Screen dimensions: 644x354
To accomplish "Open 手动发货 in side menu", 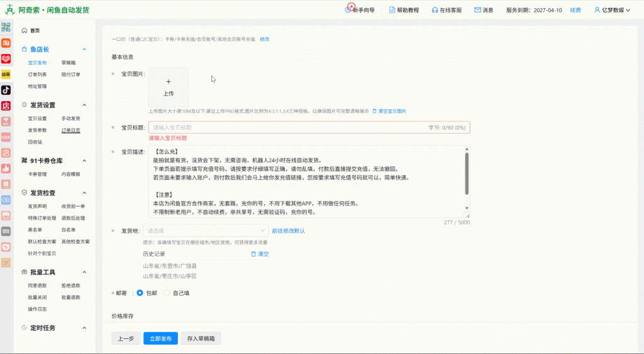I will point(70,119).
